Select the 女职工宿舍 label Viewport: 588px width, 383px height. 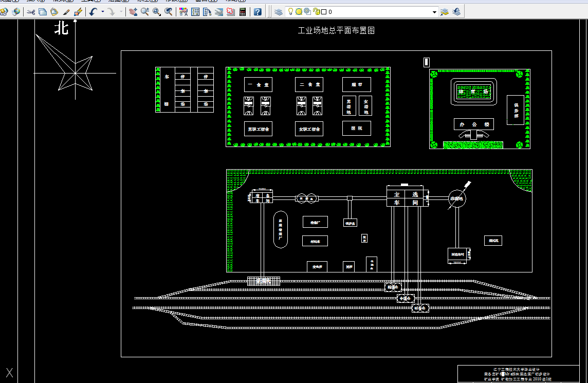(x=309, y=129)
